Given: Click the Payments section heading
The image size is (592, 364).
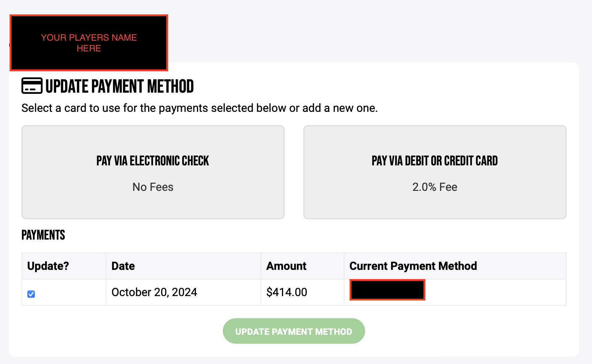Looking at the screenshot, I should 43,235.
